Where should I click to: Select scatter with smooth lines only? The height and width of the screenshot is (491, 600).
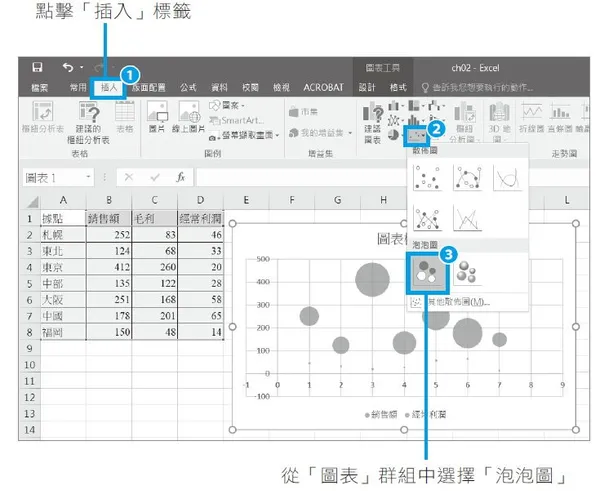coord(507,178)
